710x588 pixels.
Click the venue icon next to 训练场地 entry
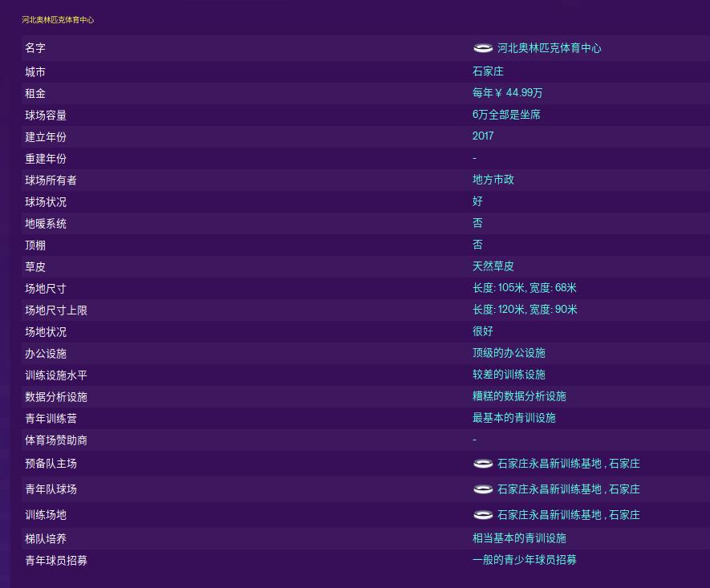482,514
